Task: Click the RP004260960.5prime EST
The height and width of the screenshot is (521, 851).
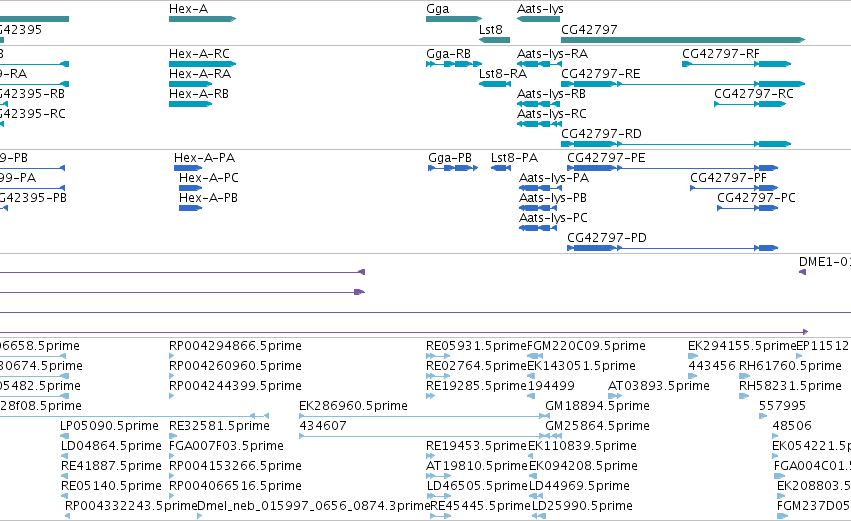Action: pyautogui.click(x=172, y=376)
